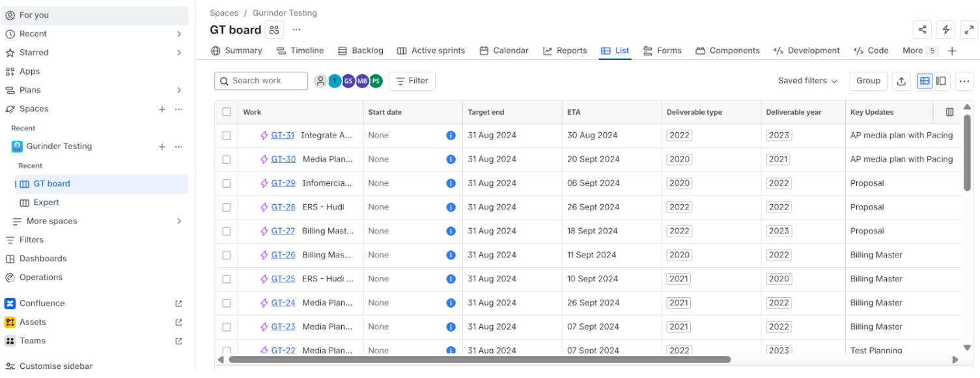
Task: Enter full screen using the expand icon
Action: [x=969, y=29]
